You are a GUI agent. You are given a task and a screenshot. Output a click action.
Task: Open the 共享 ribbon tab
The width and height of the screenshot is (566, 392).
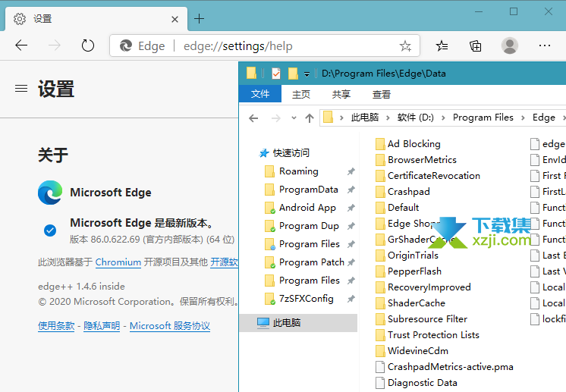pos(341,95)
